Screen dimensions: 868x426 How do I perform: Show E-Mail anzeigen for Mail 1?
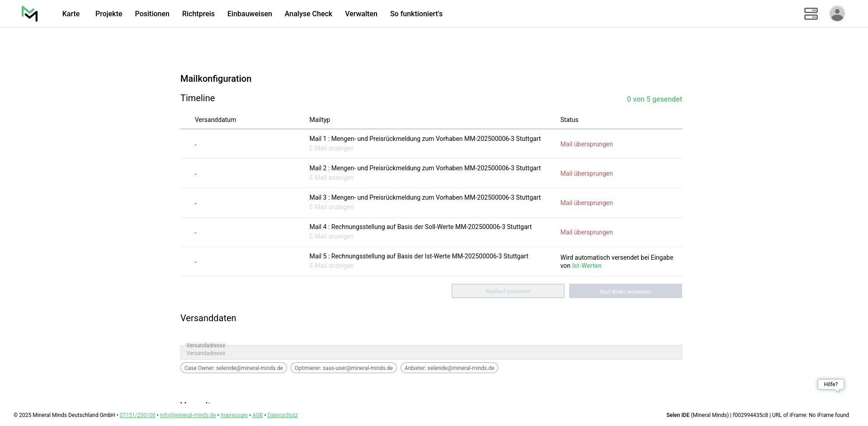331,148
